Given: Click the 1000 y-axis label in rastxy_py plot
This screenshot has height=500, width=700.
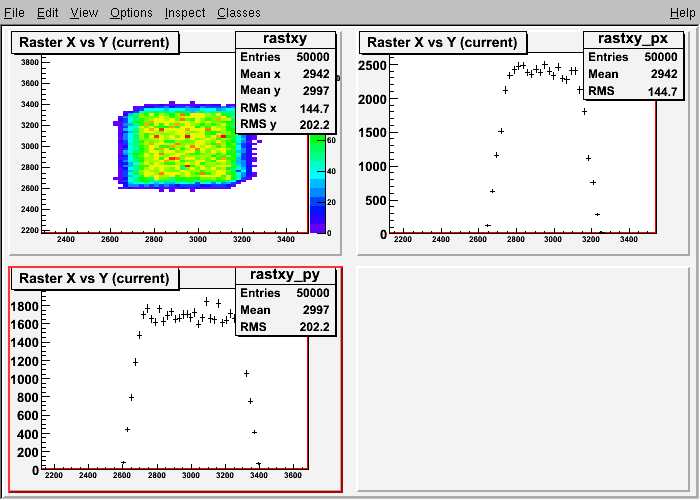Looking at the screenshot, I should coord(25,379).
